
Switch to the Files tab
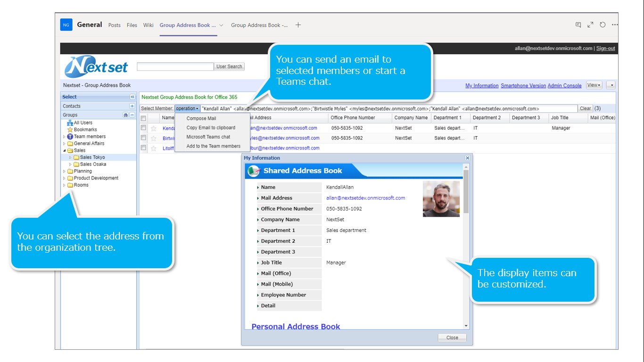coord(132,25)
